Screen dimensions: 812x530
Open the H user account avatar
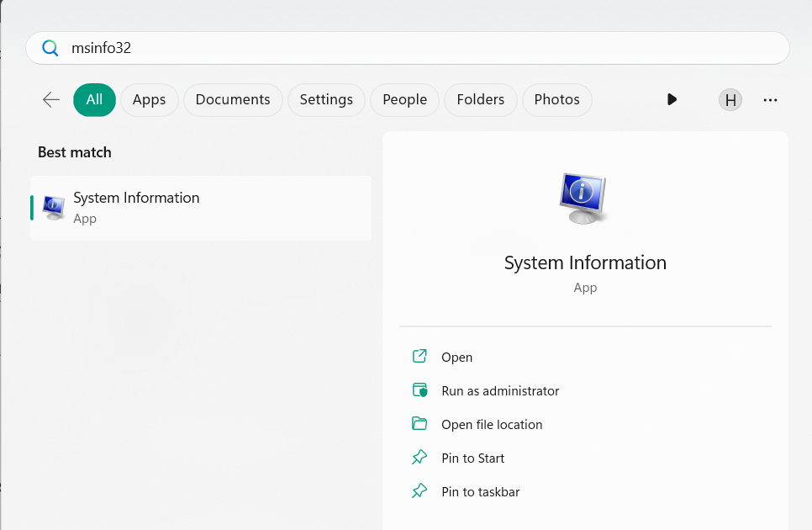coord(730,100)
